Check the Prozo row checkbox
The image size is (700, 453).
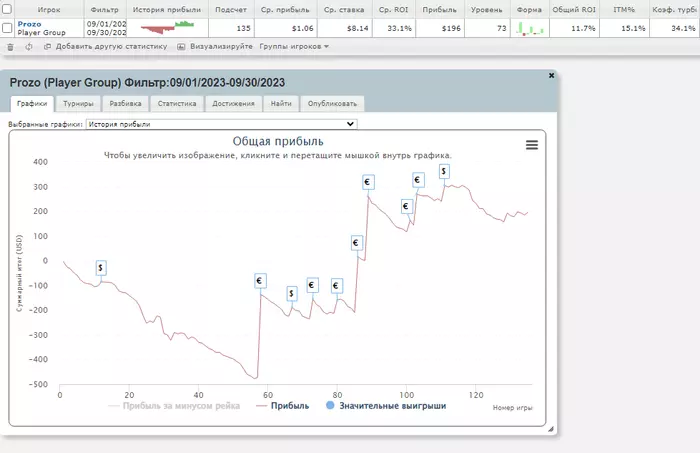[7, 28]
